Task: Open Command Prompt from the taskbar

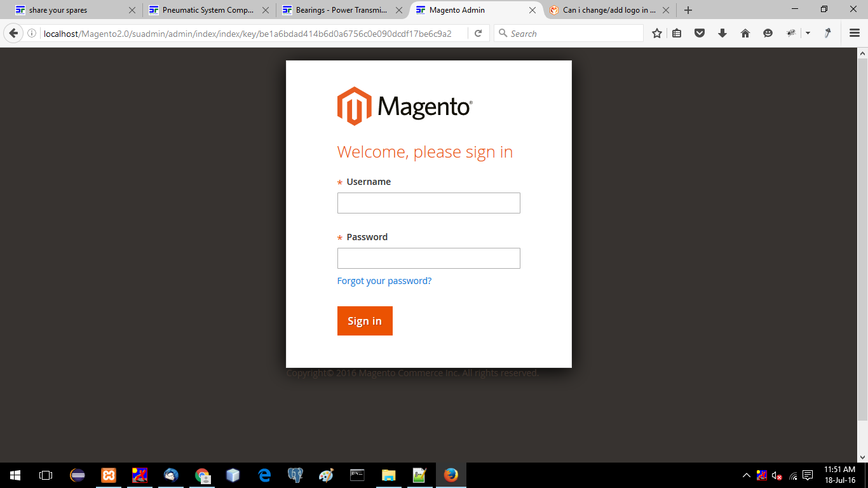Action: pos(358,475)
